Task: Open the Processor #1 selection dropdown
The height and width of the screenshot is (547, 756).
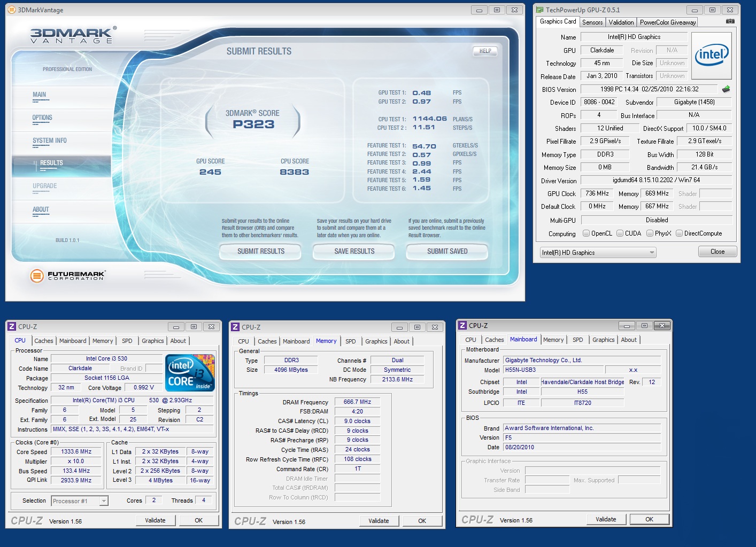Action: click(80, 501)
